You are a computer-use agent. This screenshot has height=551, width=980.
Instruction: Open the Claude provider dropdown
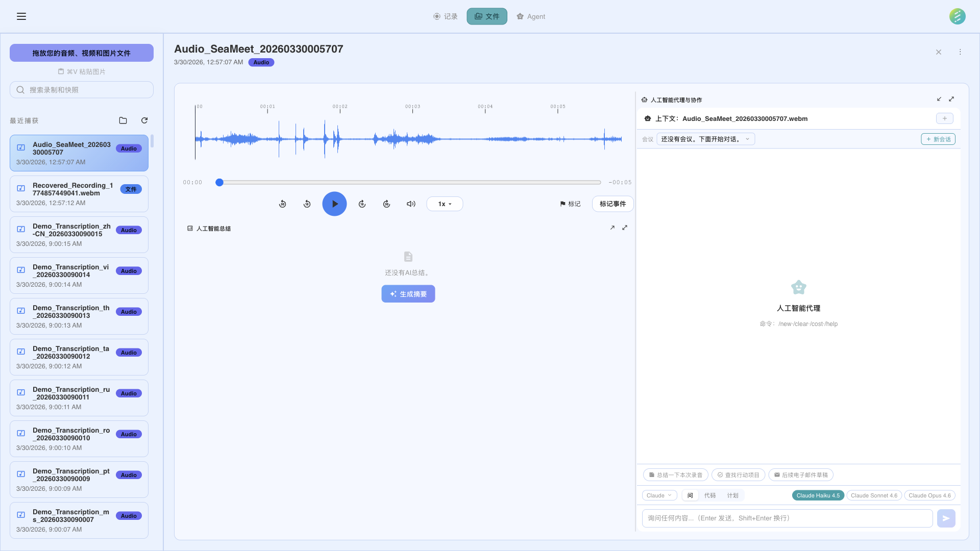tap(659, 495)
